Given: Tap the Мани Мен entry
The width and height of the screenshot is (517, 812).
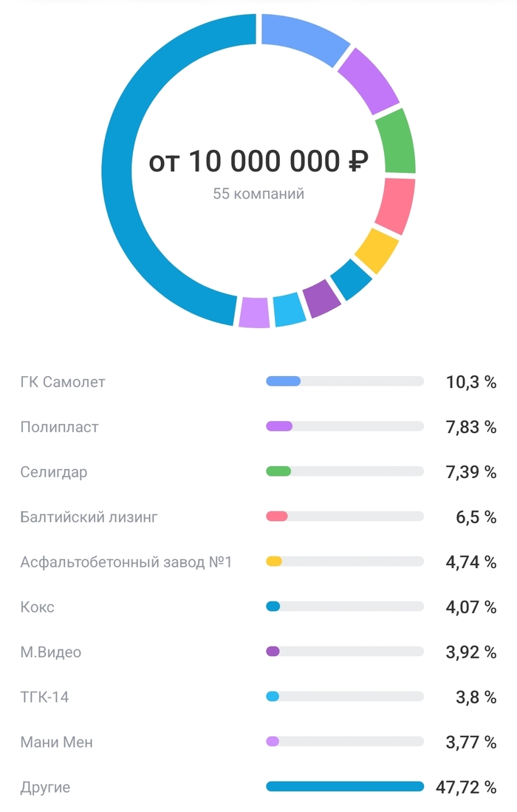Looking at the screenshot, I should pyautogui.click(x=57, y=742).
